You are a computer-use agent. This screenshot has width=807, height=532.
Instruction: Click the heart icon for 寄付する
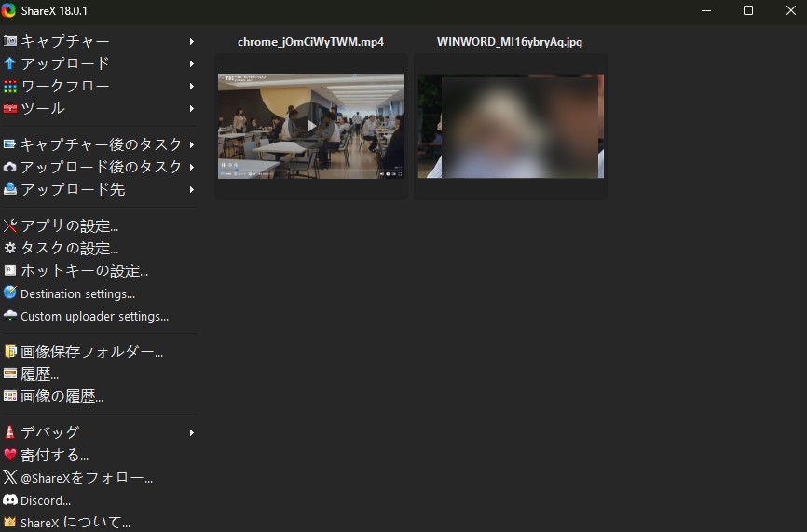click(10, 456)
